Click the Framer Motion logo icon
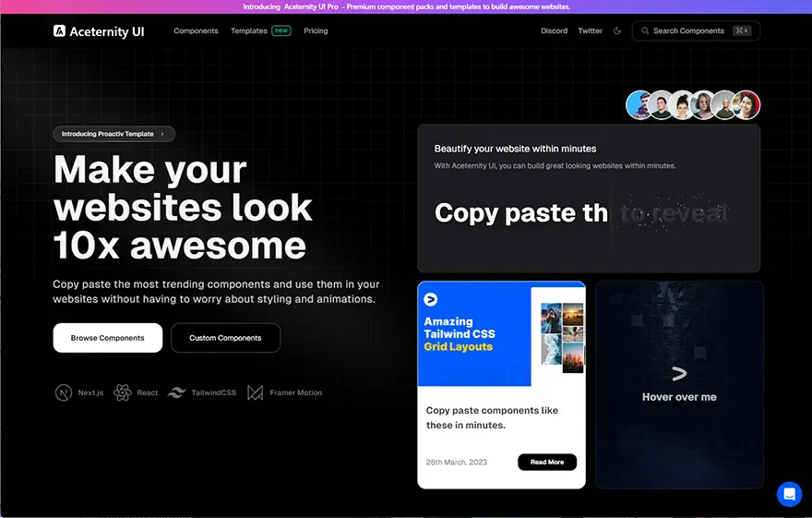This screenshot has height=518, width=812. pos(255,392)
